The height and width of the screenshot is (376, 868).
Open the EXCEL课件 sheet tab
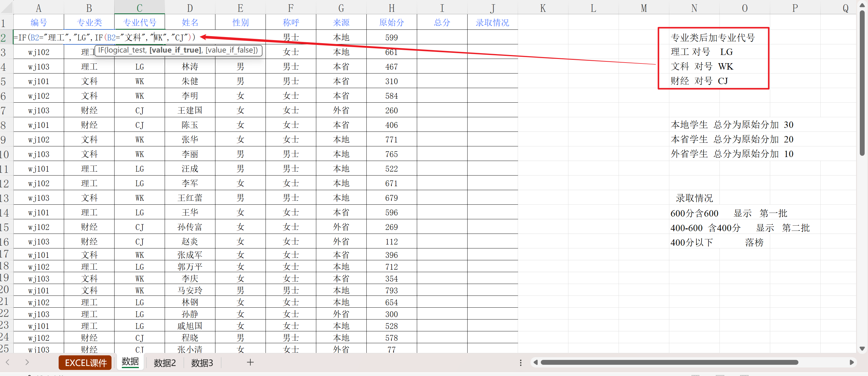click(85, 363)
